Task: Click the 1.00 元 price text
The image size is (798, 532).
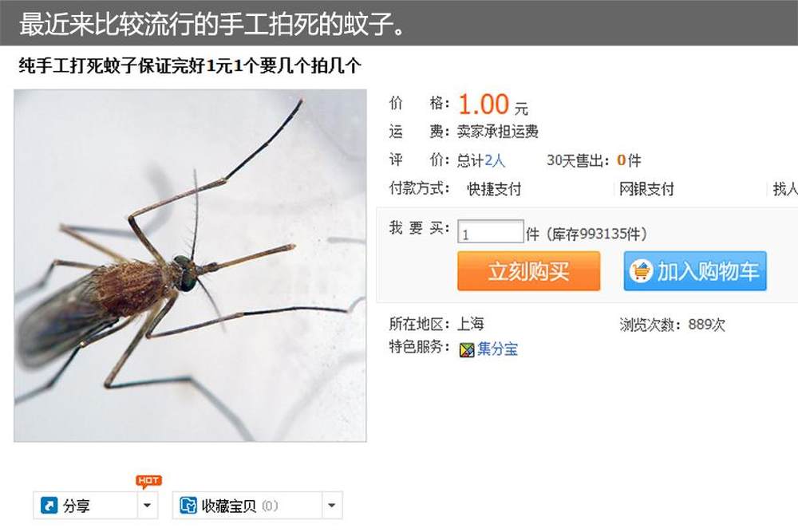Action: [492, 104]
